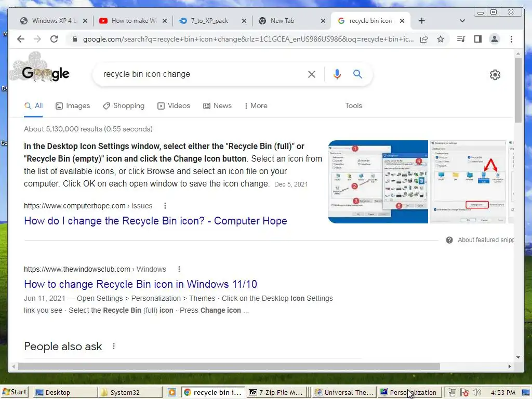Click the system clock 4:53 PM
The image size is (532, 399).
[x=503, y=393]
